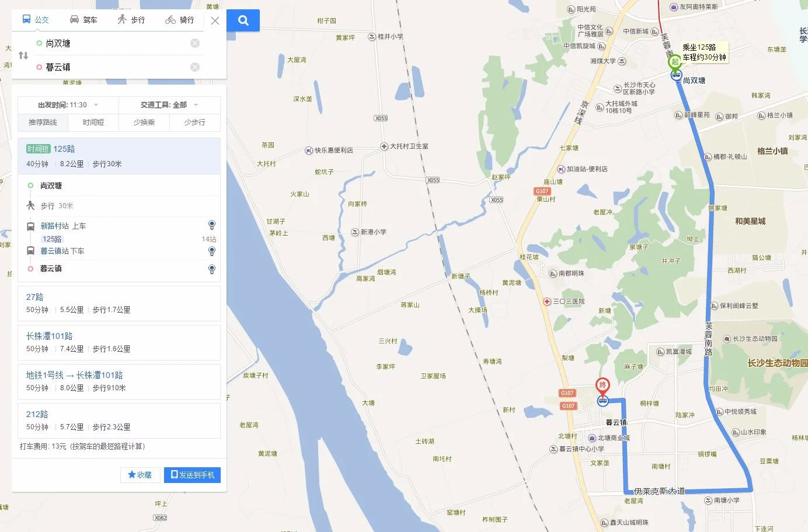The image size is (808, 532).
Task: Switch to 驾车 driving mode
Action: pyautogui.click(x=83, y=20)
